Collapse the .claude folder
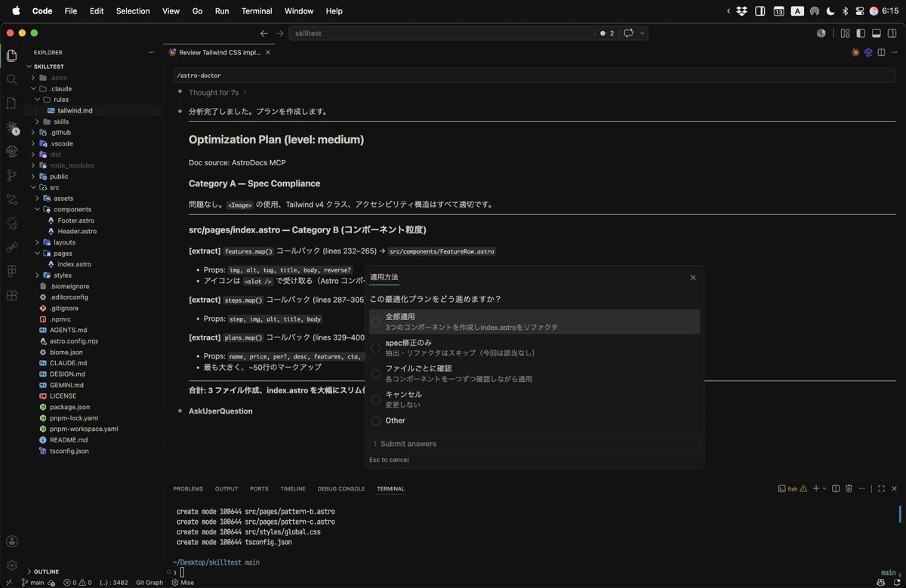Image resolution: width=906 pixels, height=588 pixels. point(33,88)
